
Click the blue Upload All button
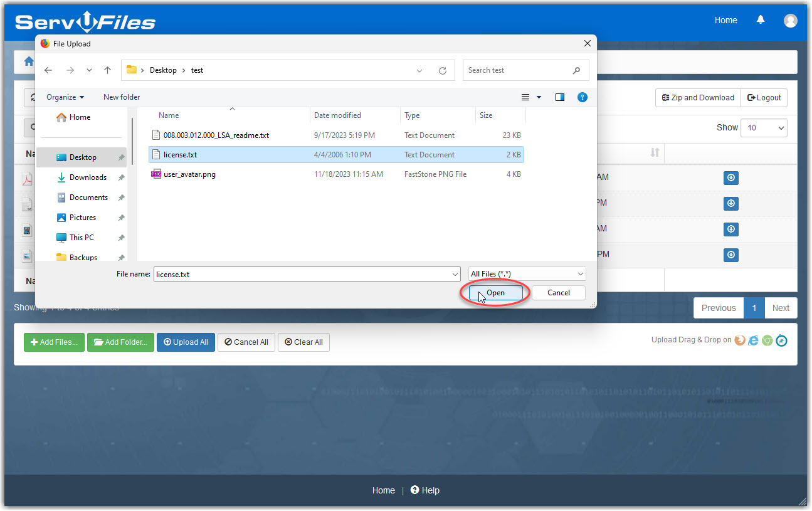click(186, 342)
